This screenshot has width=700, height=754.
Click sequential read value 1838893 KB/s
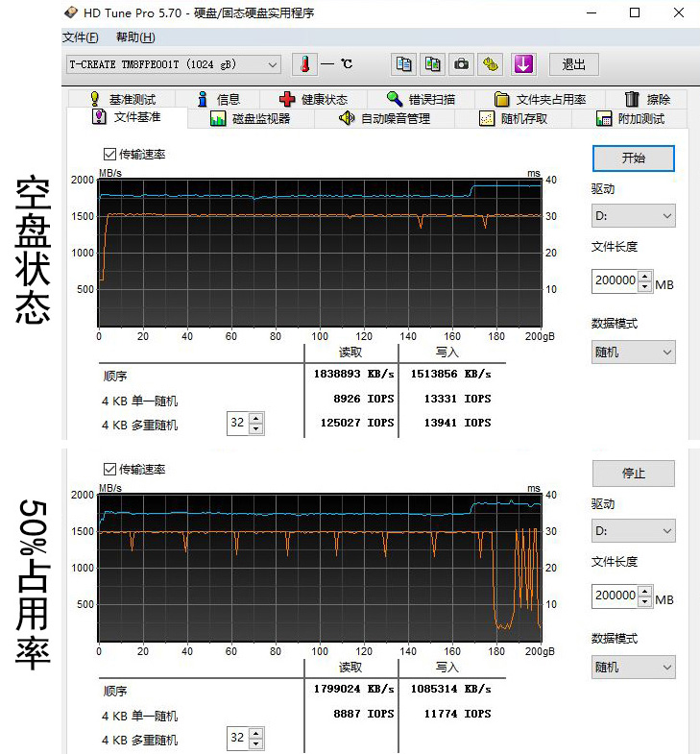(354, 374)
